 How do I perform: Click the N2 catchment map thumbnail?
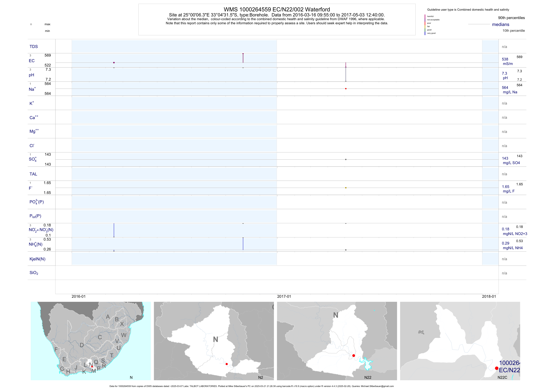[x=214, y=341]
